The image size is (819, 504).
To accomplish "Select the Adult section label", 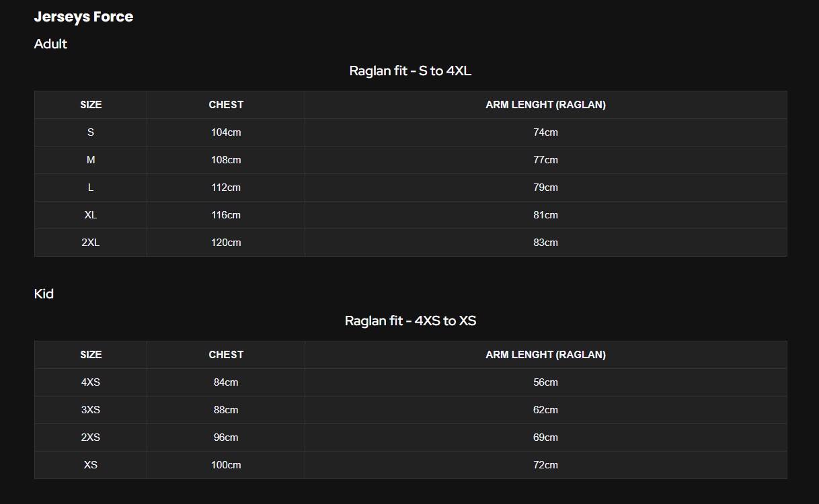I will pos(50,44).
